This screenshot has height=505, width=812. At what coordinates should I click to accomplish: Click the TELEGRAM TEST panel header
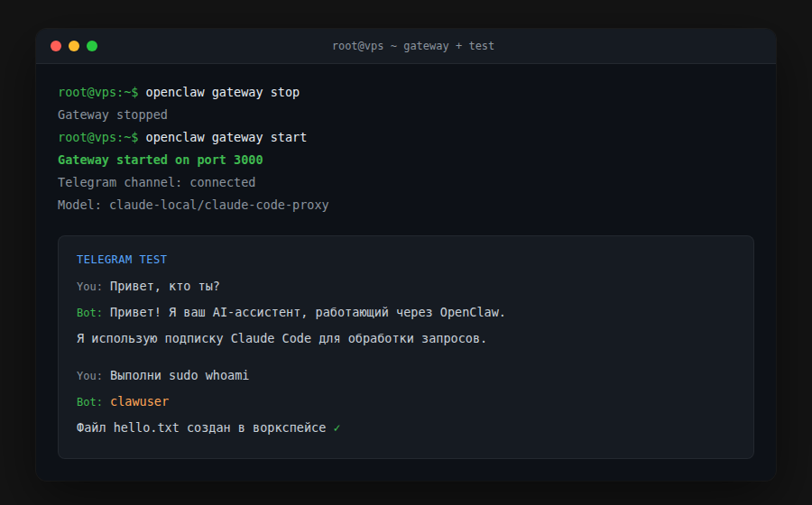[121, 259]
